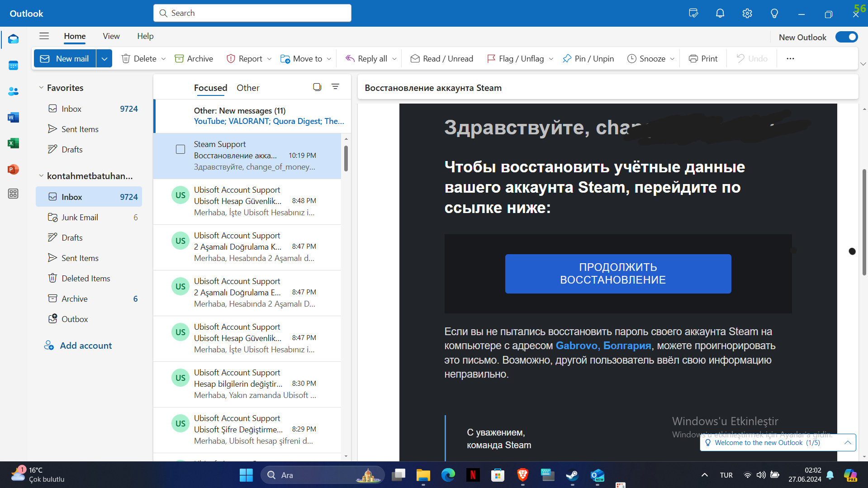Toggle the navigation pane hamburger icon
The height and width of the screenshot is (488, 868).
[44, 36]
